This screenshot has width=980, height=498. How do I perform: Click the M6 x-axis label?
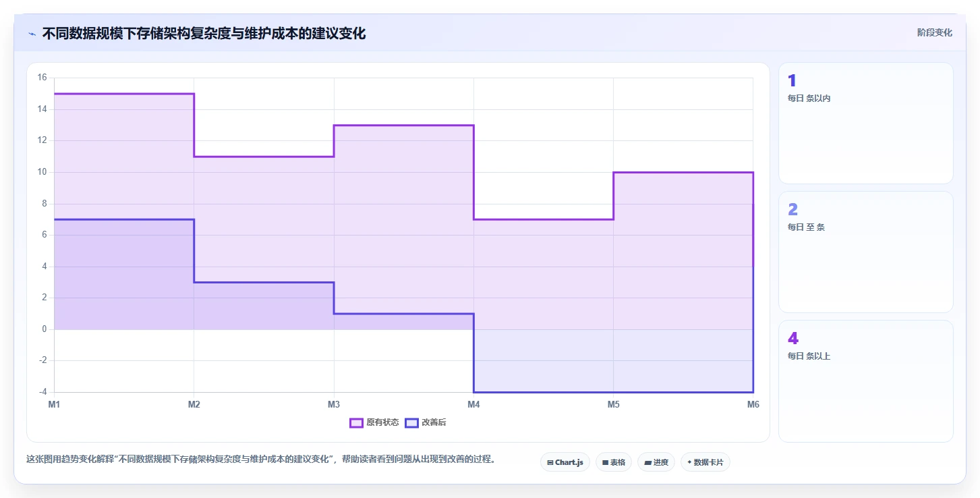[x=753, y=404]
